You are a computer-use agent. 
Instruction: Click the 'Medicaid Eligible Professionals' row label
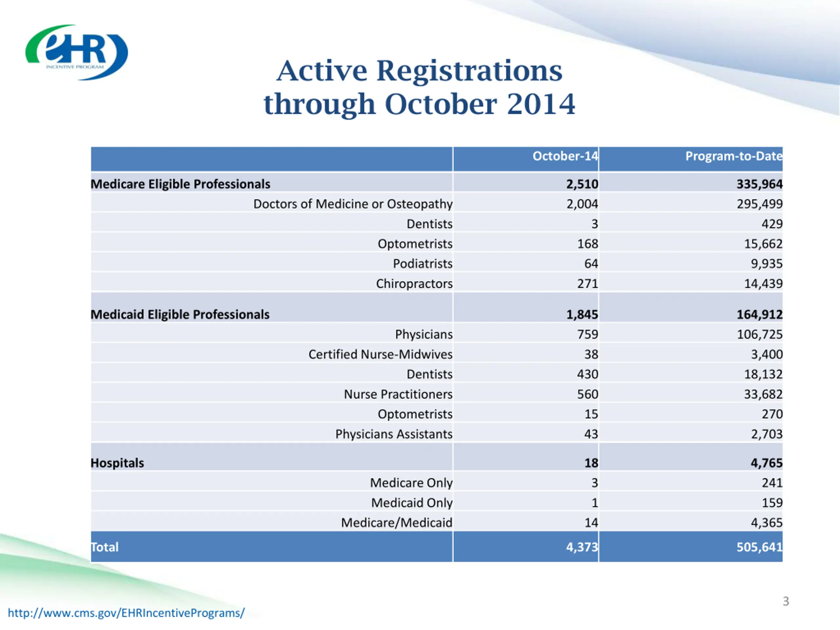180,314
